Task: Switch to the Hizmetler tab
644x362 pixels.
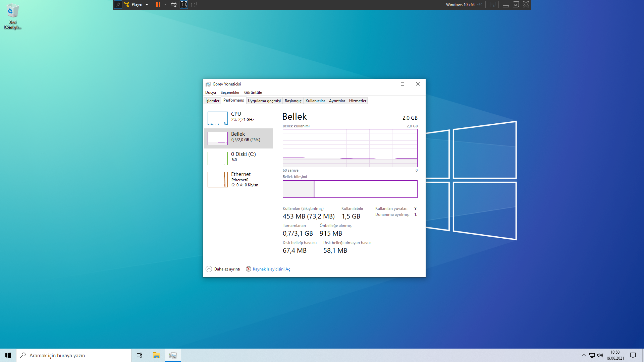Action: [358, 101]
